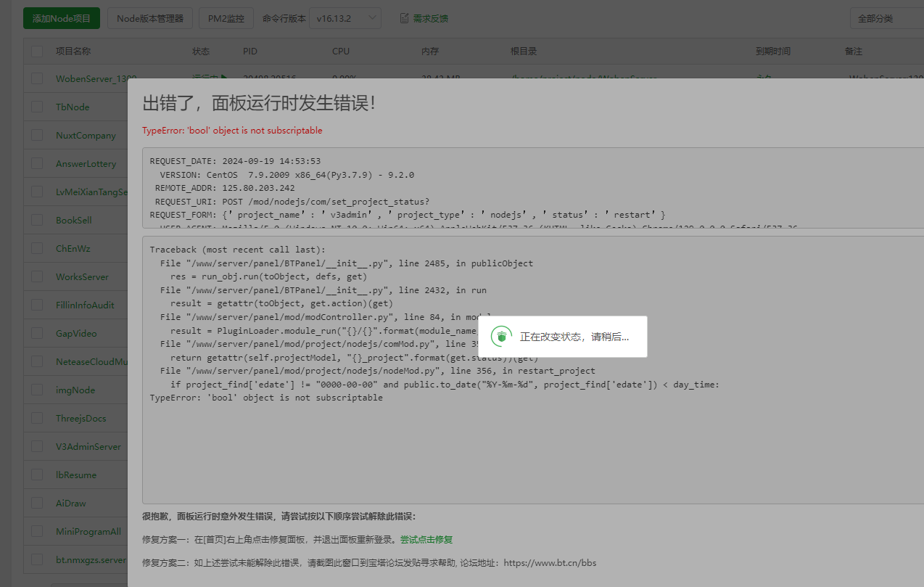Open the V3AdminServer project name
This screenshot has width=924, height=587.
click(88, 446)
